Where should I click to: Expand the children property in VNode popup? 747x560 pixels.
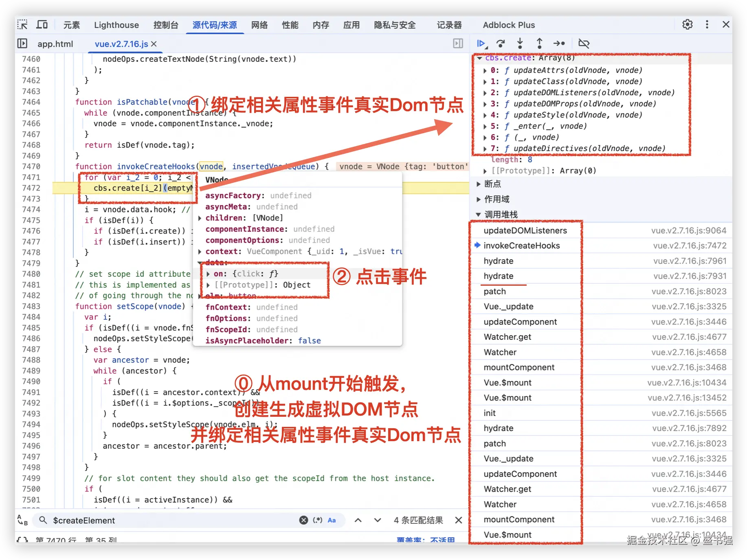(200, 218)
